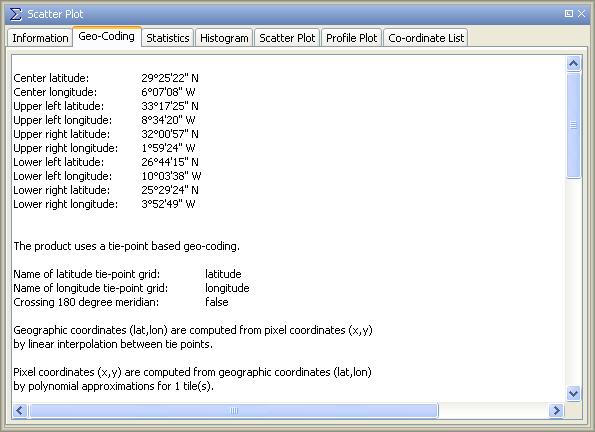Click the vertical scrollbar down arrow
The height and width of the screenshot is (432, 595).
pos(573,393)
